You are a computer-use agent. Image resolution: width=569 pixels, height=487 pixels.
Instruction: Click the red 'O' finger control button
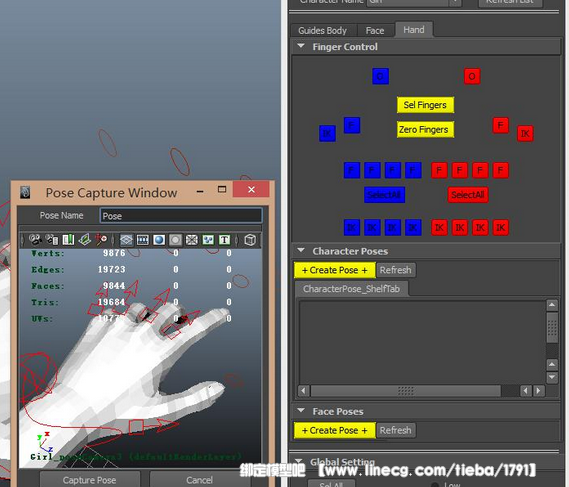click(472, 76)
